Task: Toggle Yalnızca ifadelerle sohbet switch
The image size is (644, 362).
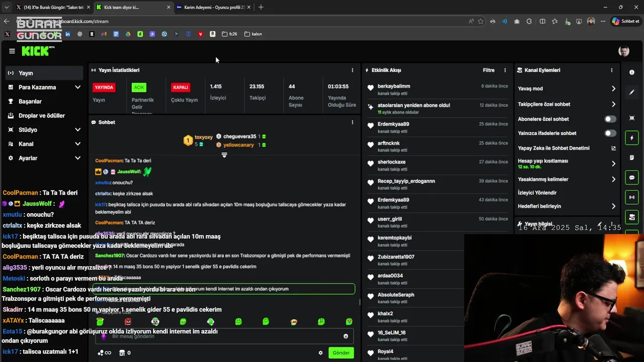Action: click(x=610, y=133)
